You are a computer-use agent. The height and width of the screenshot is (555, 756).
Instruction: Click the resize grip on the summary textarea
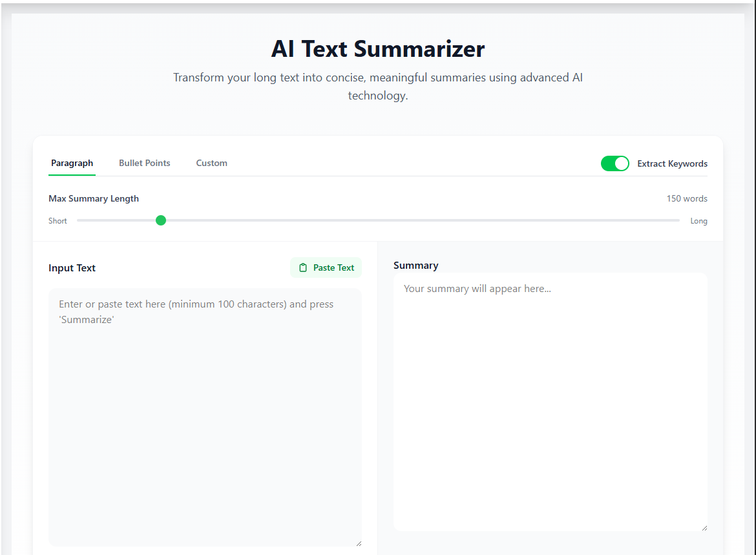click(704, 528)
